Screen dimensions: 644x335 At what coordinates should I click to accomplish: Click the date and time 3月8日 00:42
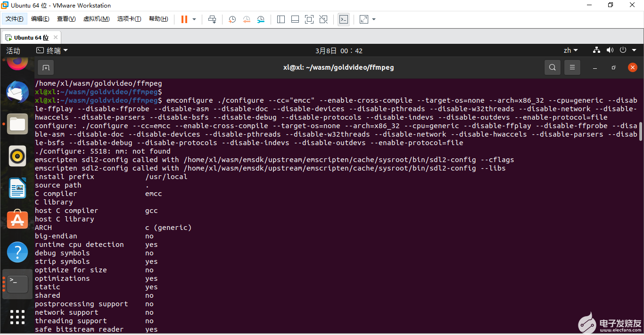(x=339, y=50)
